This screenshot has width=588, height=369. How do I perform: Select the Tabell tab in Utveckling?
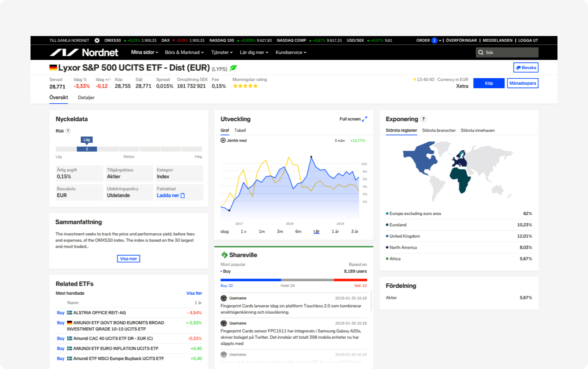240,130
